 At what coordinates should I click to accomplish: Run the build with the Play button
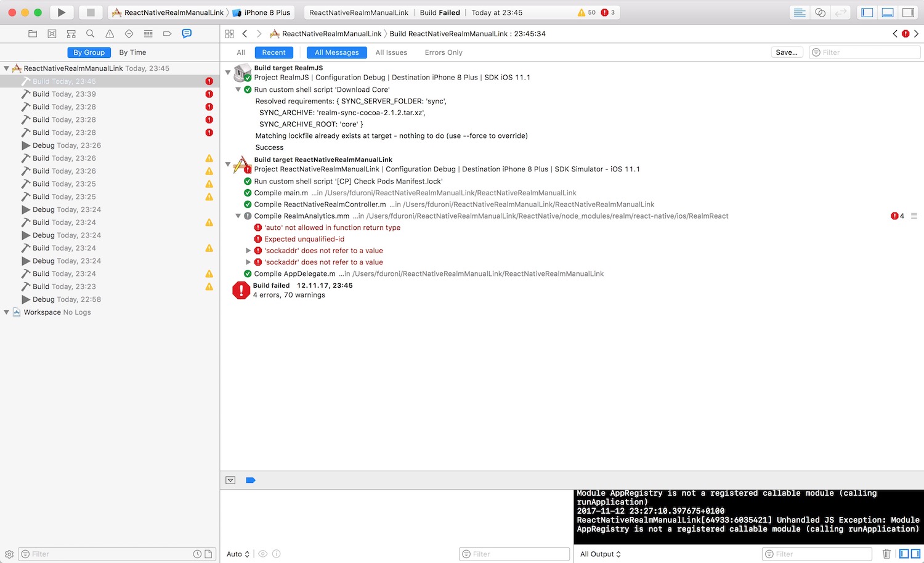coord(62,12)
